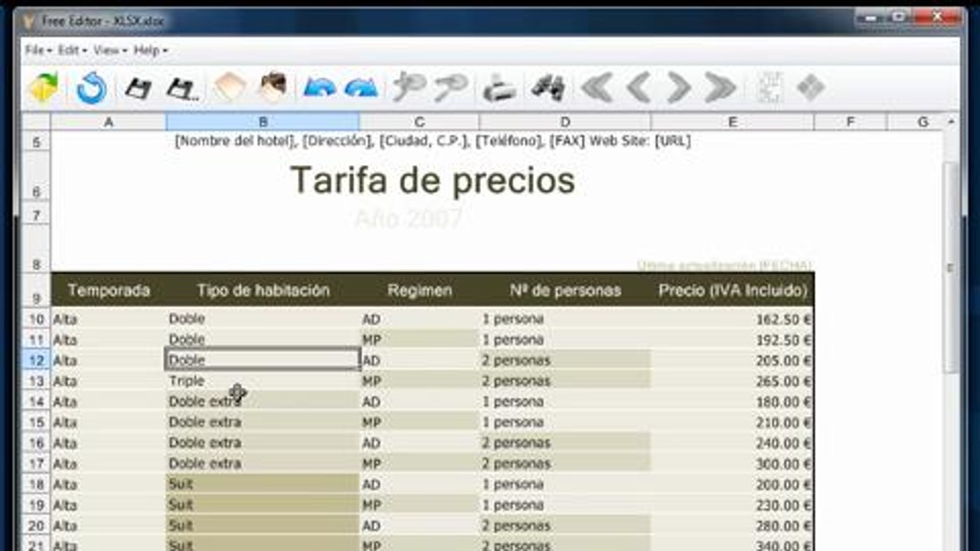This screenshot has width=980, height=551.
Task: Click the '162.50 €' price cell
Action: (x=733, y=319)
